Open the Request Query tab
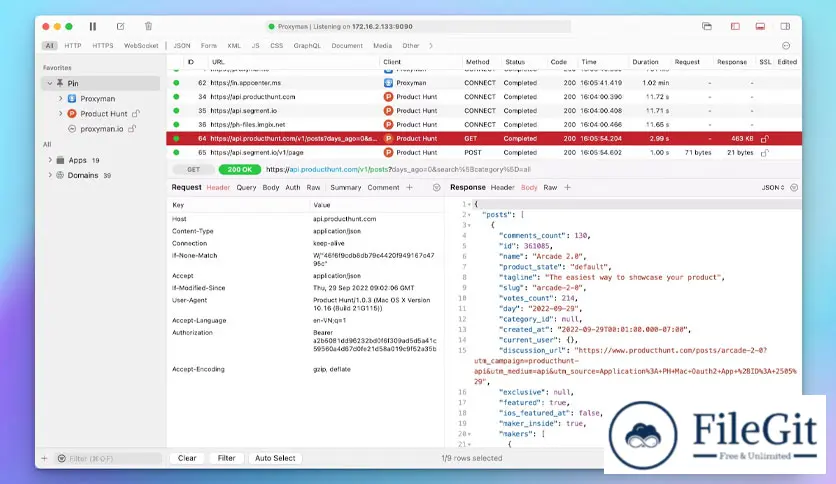This screenshot has width=836, height=484. (x=246, y=188)
